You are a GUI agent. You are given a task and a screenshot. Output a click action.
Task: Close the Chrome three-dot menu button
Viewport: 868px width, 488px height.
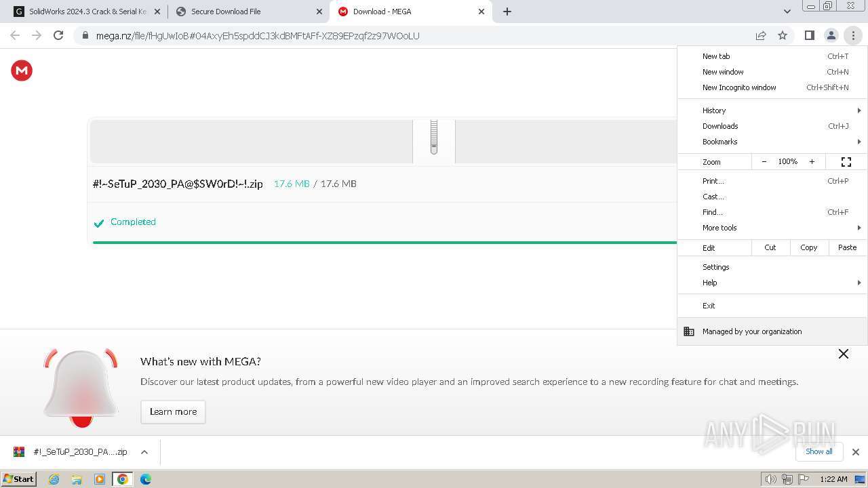[x=853, y=35]
